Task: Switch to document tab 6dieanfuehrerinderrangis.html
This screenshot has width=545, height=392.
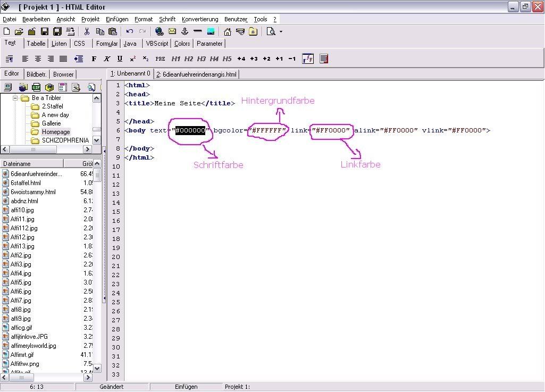Action: (x=196, y=74)
